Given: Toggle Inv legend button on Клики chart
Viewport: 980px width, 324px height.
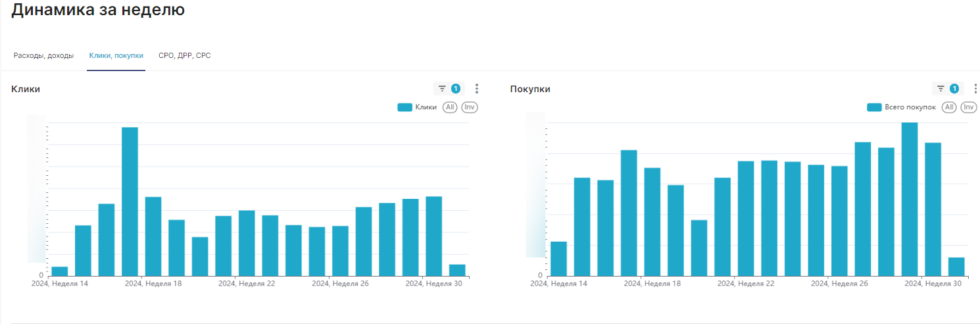Looking at the screenshot, I should tap(470, 107).
